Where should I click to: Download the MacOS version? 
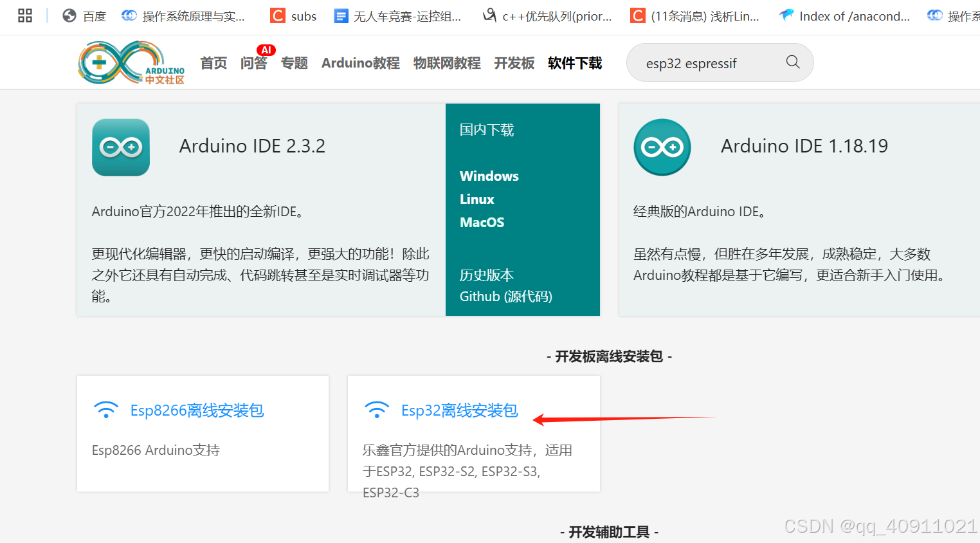[x=481, y=222]
